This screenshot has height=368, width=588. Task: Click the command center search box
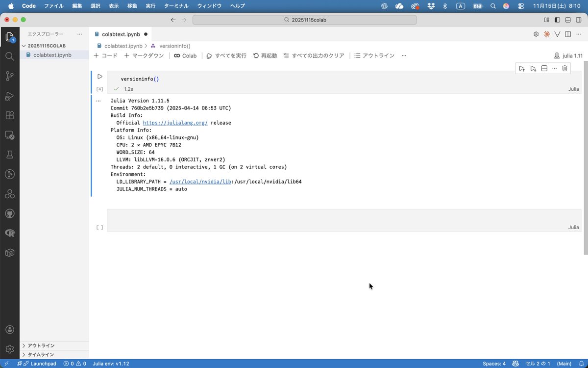pos(304,20)
